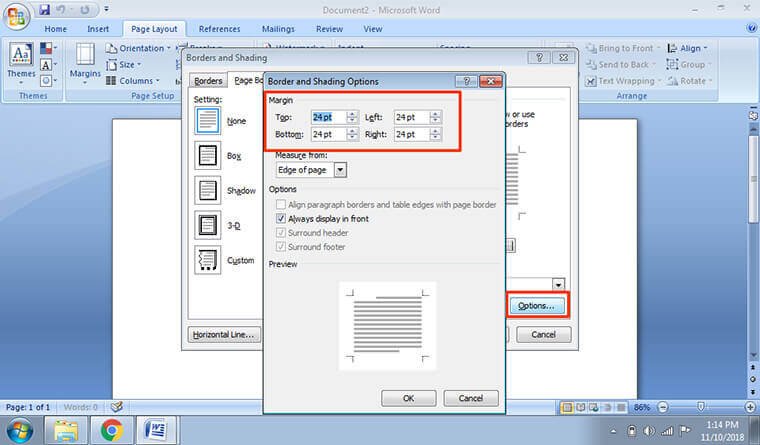Switch to Web Layout view icon
Viewport: 760px width, 445px height.
tap(594, 407)
